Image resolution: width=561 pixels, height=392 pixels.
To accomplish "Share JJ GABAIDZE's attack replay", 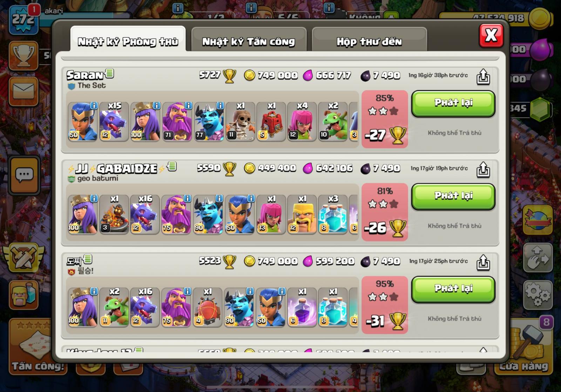I will (x=483, y=170).
